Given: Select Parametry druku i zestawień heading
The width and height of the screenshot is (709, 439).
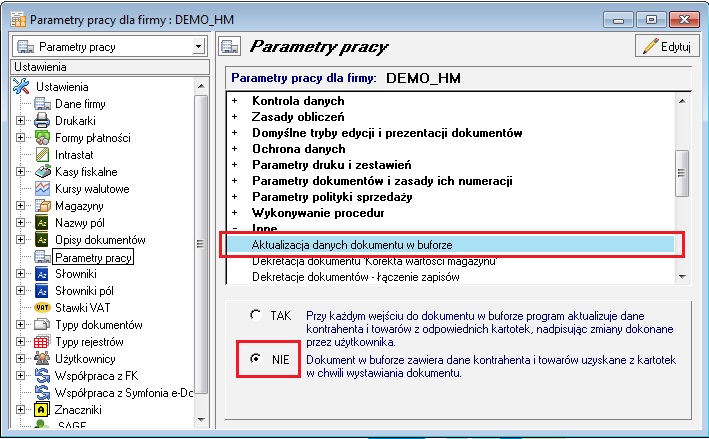Looking at the screenshot, I should [331, 165].
